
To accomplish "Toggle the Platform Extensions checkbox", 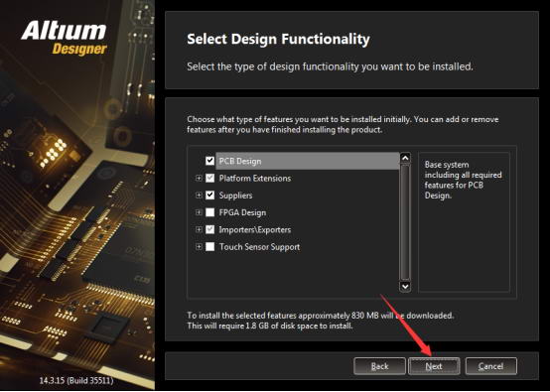I will [209, 178].
